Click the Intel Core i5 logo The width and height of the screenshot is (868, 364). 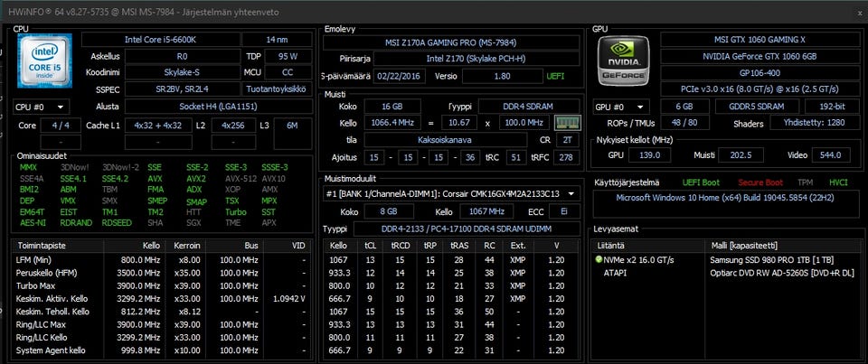pyautogui.click(x=44, y=61)
